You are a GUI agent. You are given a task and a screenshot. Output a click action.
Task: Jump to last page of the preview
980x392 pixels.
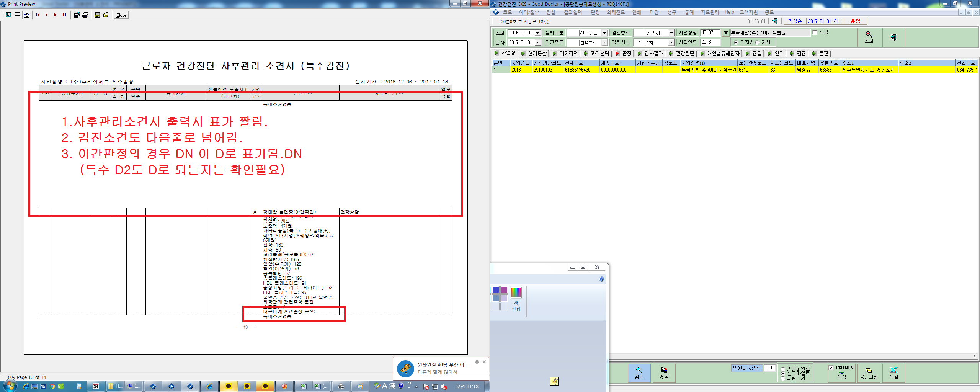(x=64, y=15)
